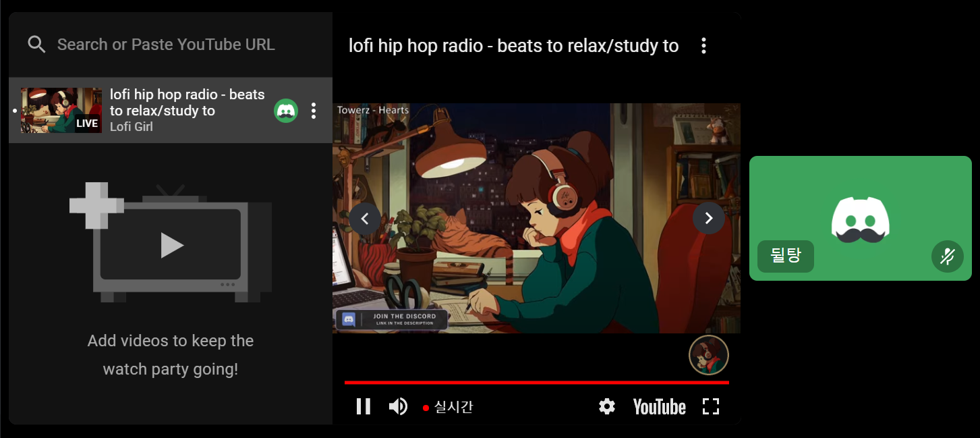
Task: Click the Join the Discord banner in video
Action: click(x=392, y=319)
